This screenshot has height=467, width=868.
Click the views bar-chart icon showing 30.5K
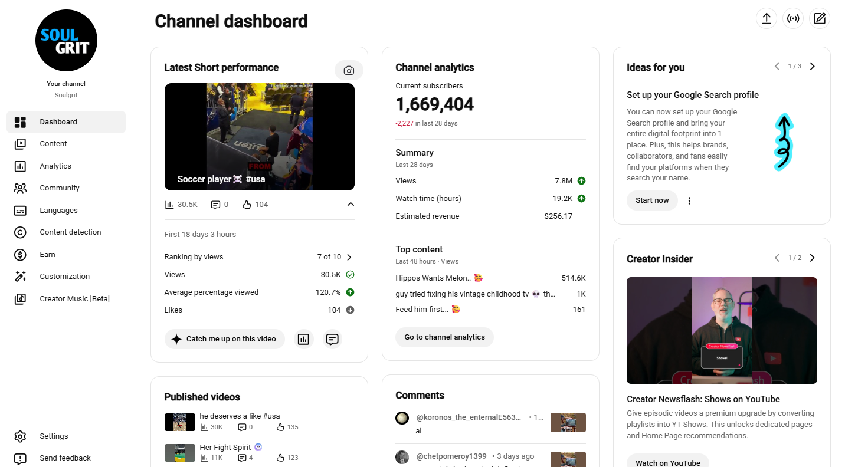click(169, 205)
